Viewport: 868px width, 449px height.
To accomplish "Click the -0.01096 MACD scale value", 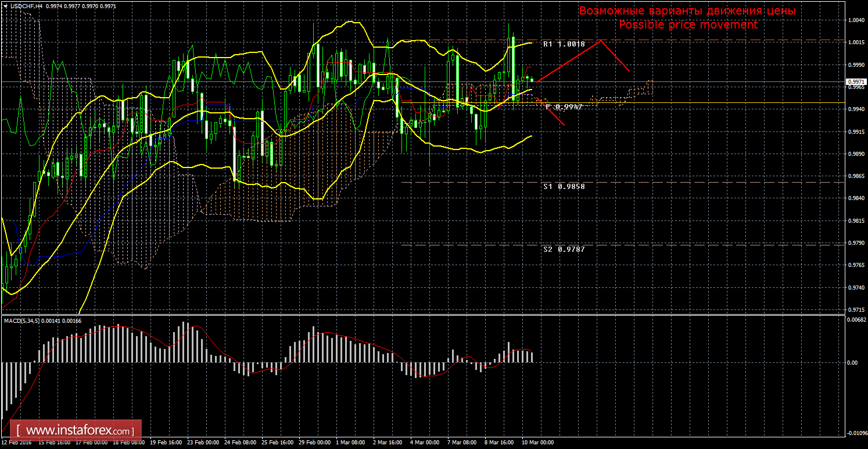I will [x=856, y=433].
